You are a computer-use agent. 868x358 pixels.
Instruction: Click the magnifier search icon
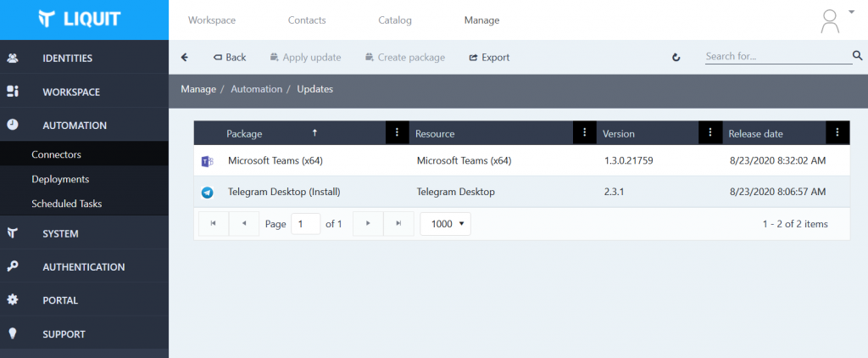(x=858, y=55)
